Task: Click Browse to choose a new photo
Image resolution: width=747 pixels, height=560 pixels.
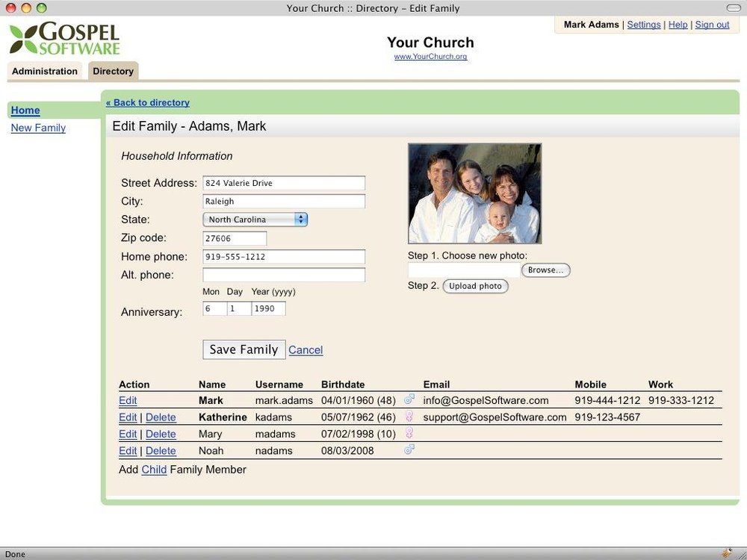Action: (546, 270)
